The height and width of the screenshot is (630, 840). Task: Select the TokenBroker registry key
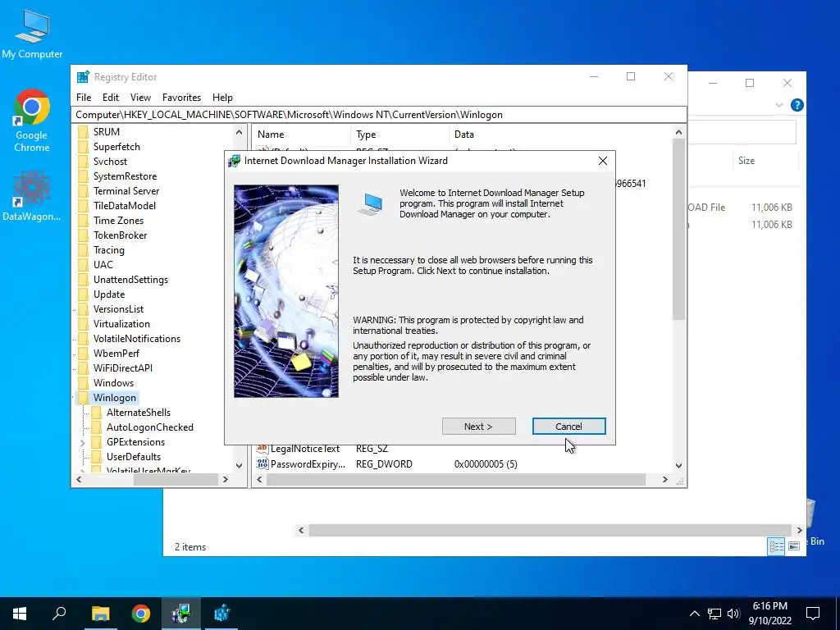(x=120, y=235)
